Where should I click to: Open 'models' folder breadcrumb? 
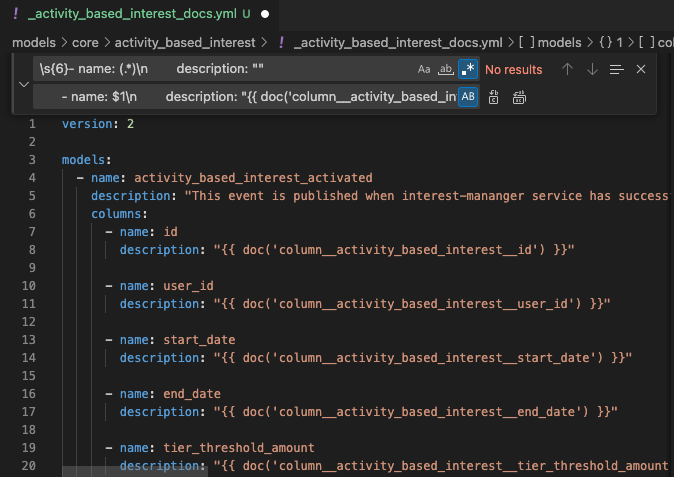coord(33,43)
